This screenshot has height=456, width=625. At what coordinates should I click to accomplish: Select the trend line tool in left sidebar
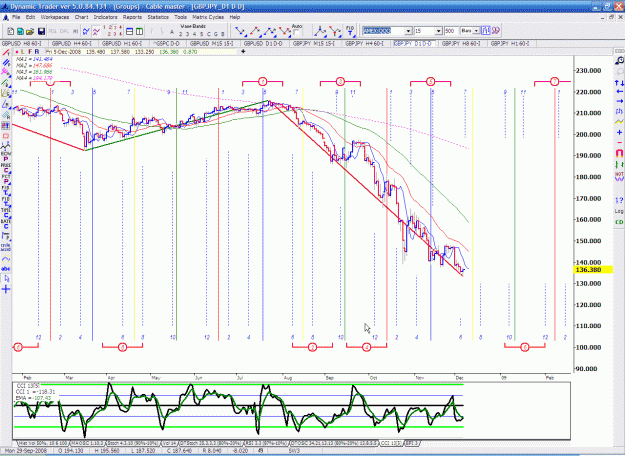pos(6,53)
